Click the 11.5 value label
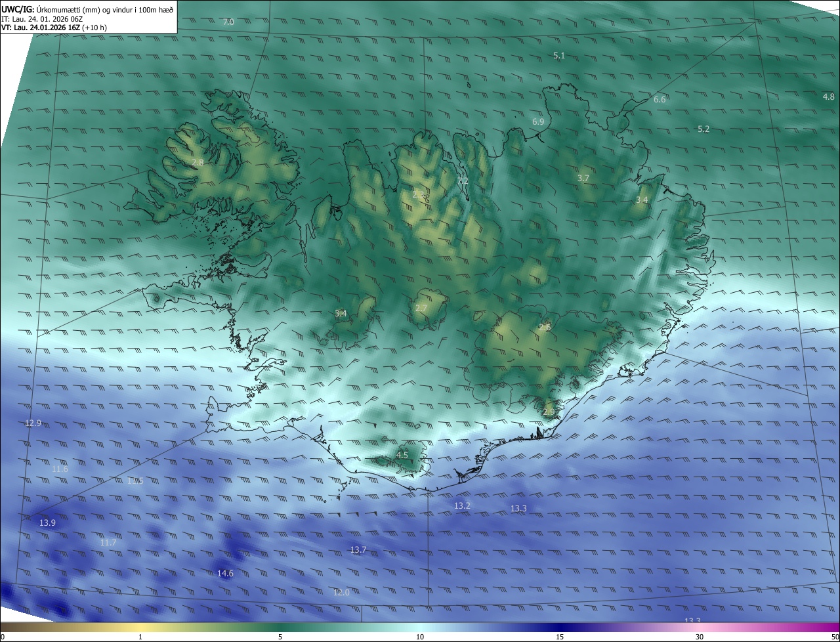The height and width of the screenshot is (642, 840). [x=135, y=481]
